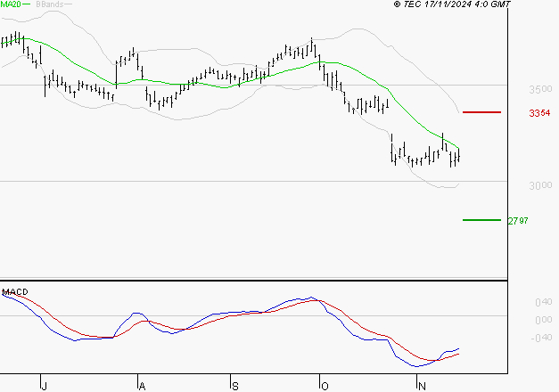Select the A month marker on the time axis
Viewport: 559px width, 392px height.
140,385
